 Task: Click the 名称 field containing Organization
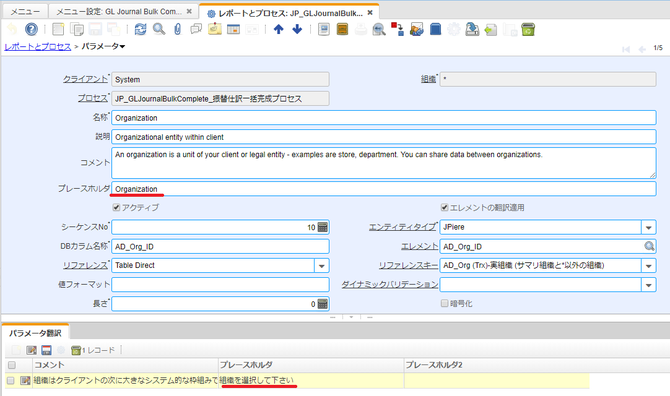[x=384, y=118]
